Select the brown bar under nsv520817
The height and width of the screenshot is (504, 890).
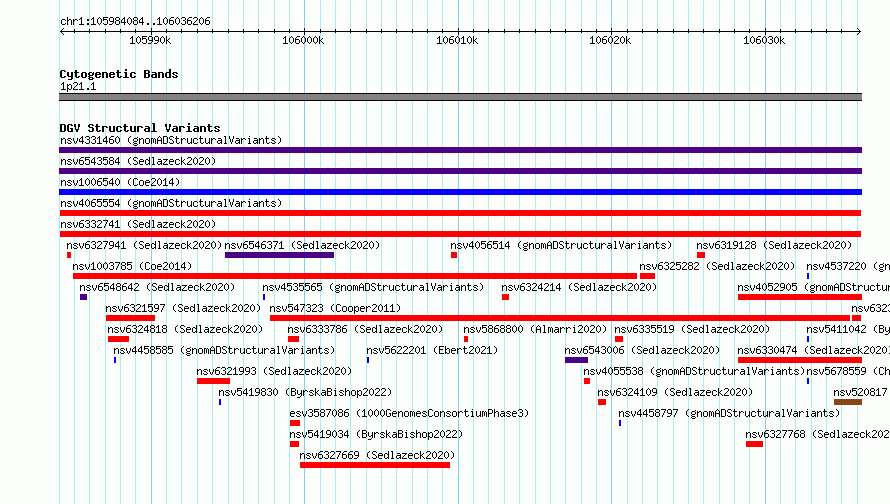[848, 402]
